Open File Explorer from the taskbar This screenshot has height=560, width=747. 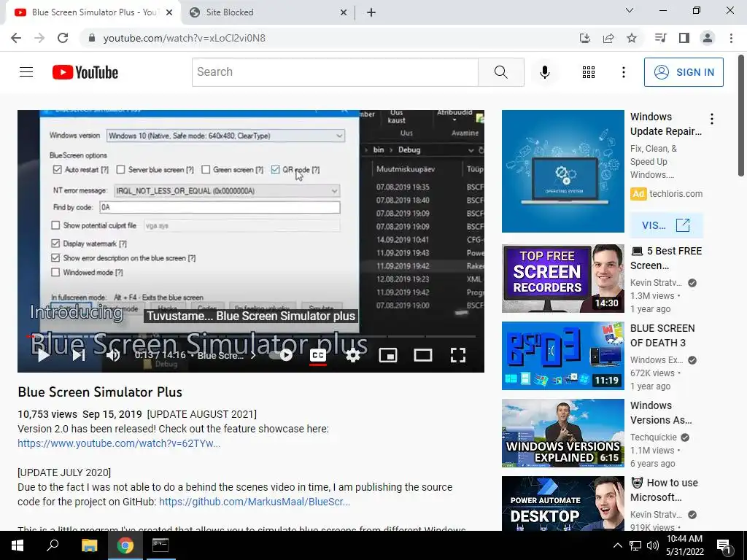89,545
